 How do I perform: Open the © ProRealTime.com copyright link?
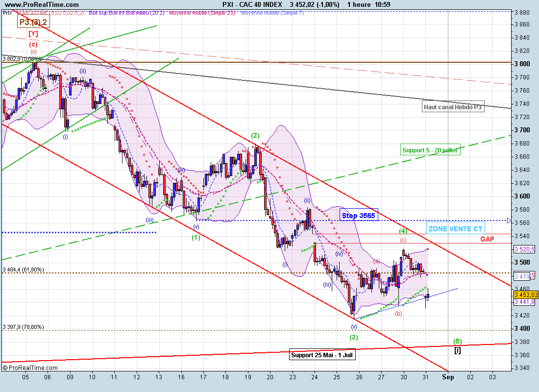tap(29, 367)
